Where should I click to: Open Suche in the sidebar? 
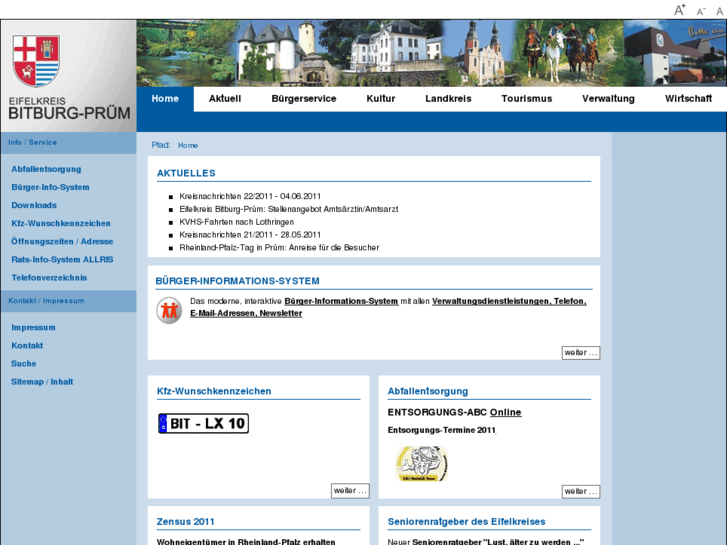24,364
